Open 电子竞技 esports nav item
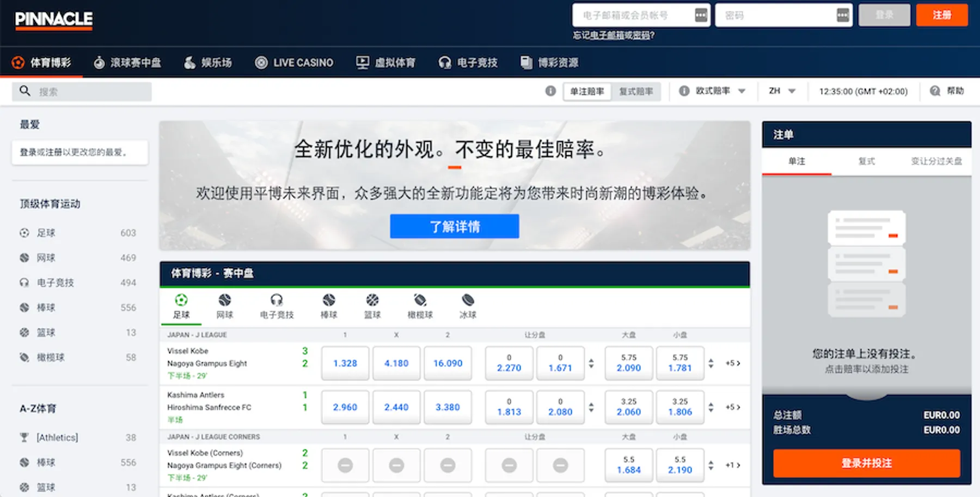 click(x=468, y=63)
